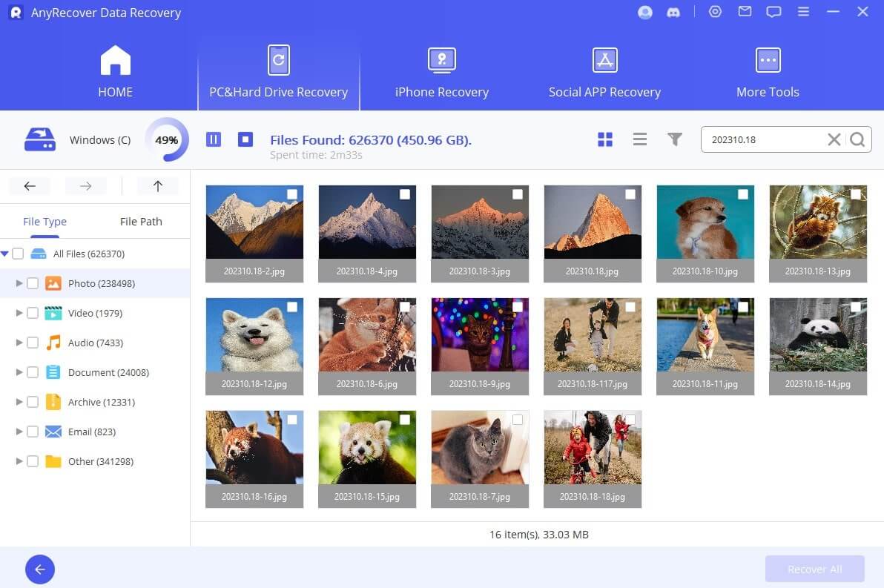
Task: Open the filter funnel options
Action: (674, 139)
